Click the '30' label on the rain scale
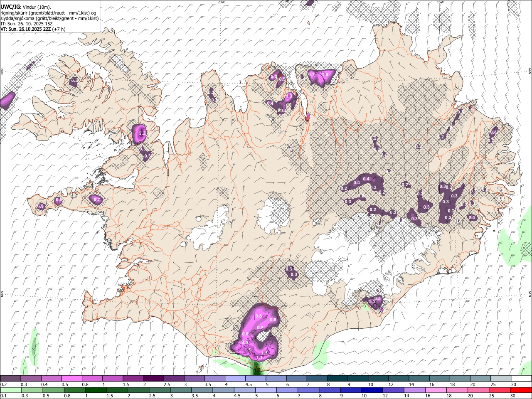 (x=513, y=396)
